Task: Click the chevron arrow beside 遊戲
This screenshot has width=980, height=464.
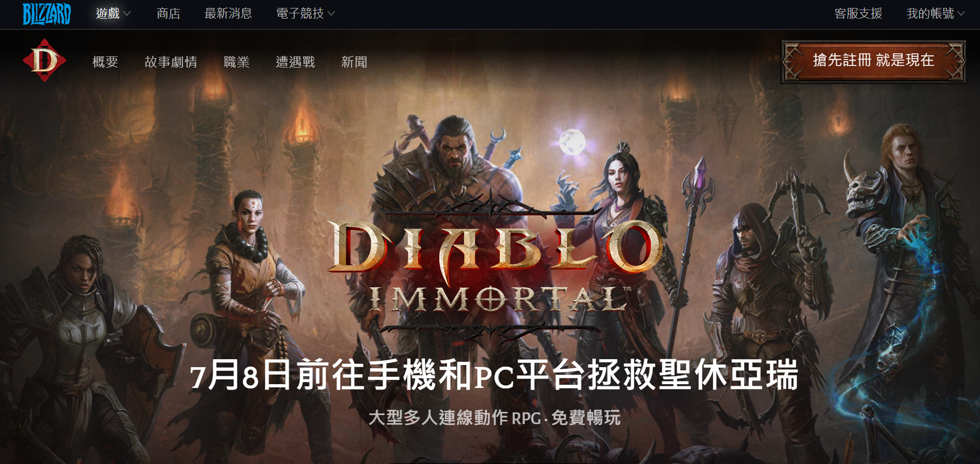Action: (x=127, y=13)
